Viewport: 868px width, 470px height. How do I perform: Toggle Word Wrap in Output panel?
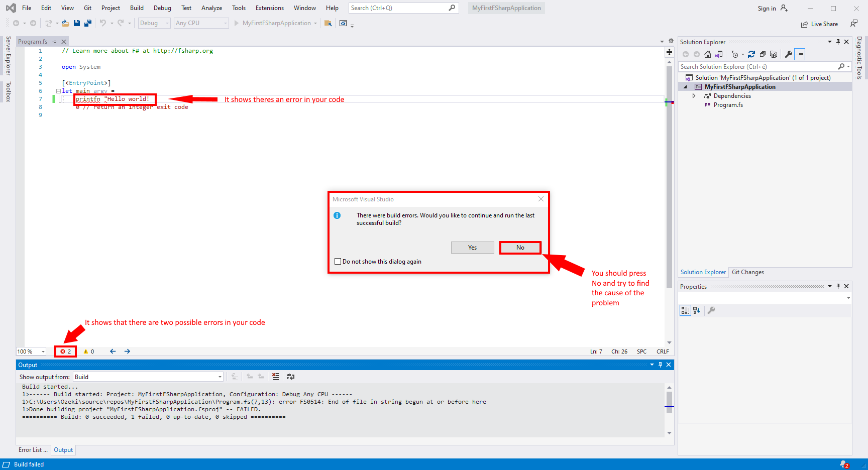(291, 377)
